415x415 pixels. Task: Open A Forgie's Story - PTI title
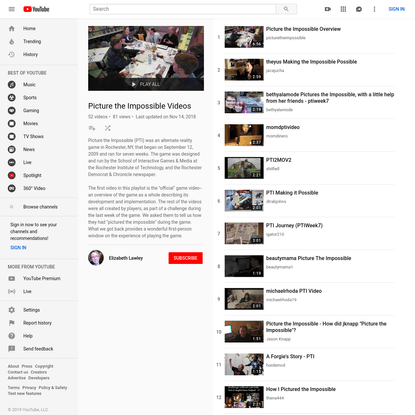coord(290,356)
